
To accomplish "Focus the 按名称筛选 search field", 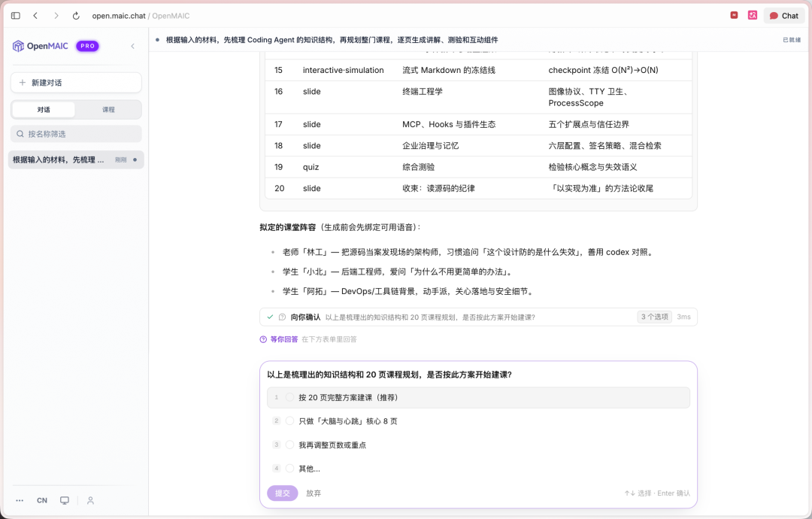I will [x=76, y=134].
